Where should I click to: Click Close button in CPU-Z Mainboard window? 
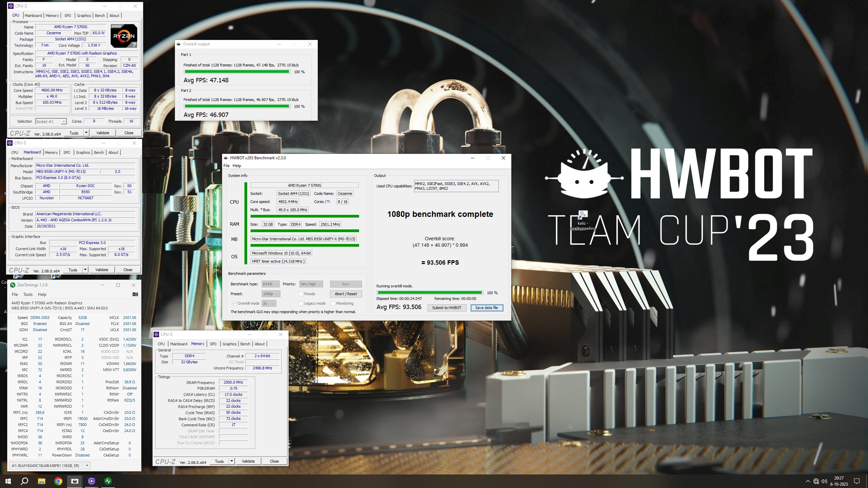click(x=128, y=270)
